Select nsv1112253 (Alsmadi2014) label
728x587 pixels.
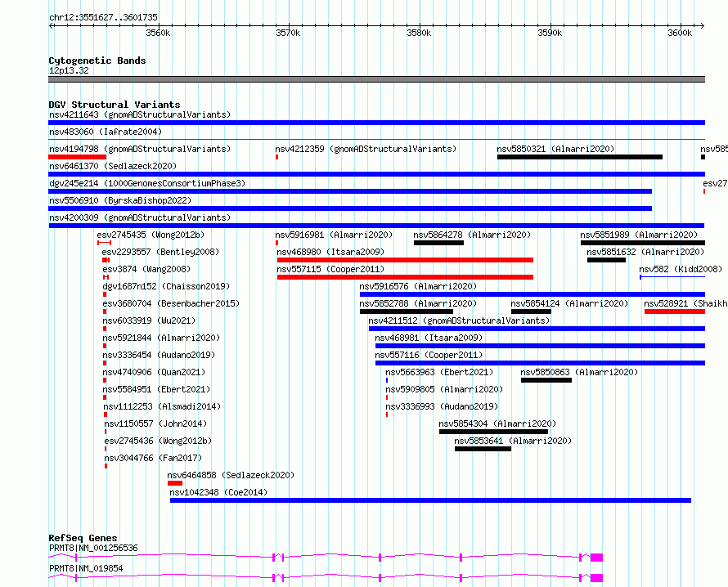tap(162, 406)
